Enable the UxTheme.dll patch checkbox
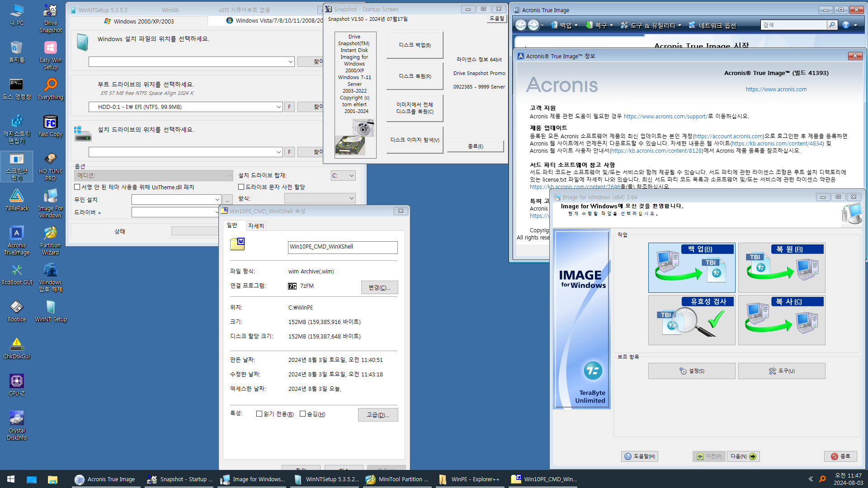The height and width of the screenshot is (488, 868). 77,187
